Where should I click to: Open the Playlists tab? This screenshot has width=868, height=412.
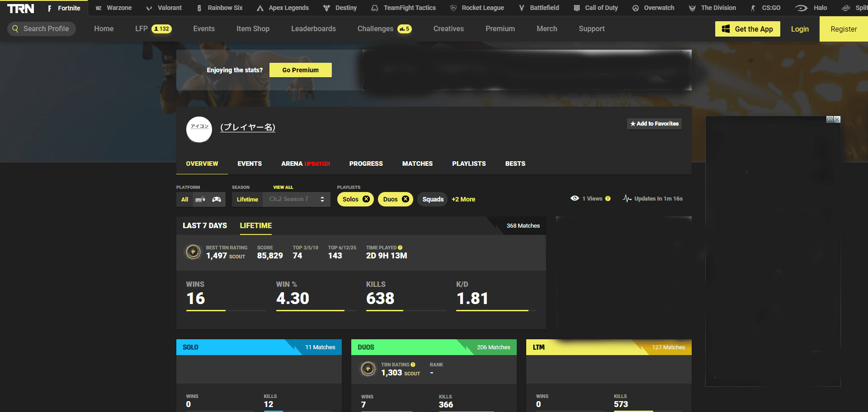pos(469,164)
